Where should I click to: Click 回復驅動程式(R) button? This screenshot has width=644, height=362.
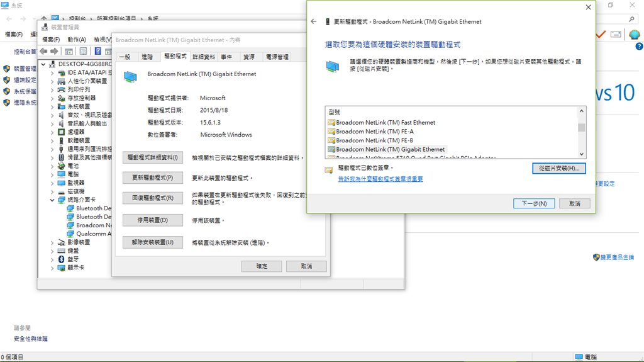pyautogui.click(x=153, y=198)
